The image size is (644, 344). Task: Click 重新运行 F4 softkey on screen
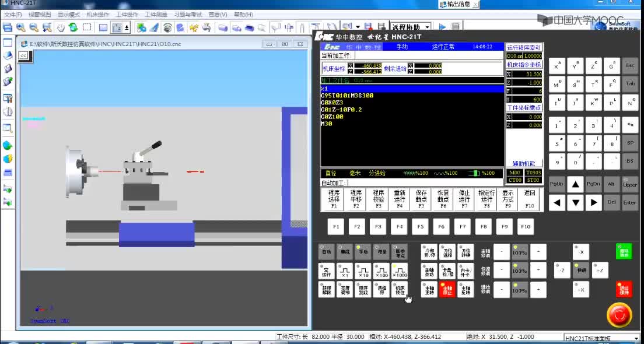tap(400, 199)
